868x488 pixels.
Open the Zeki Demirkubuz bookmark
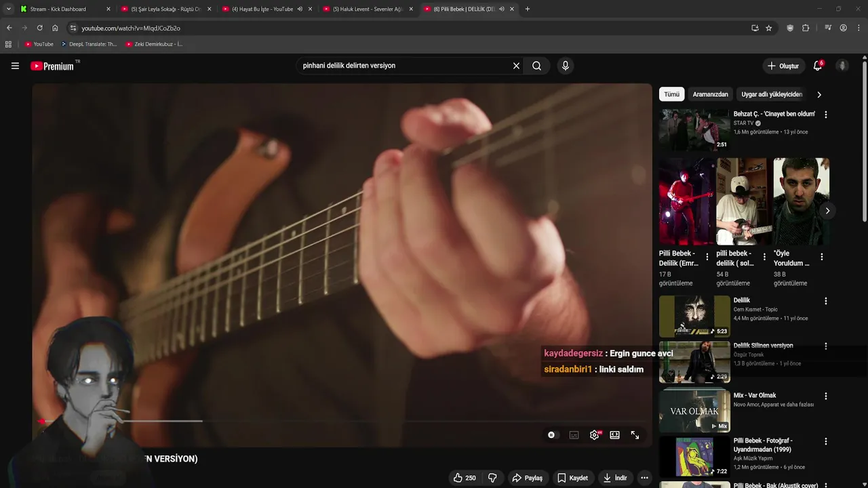coord(154,44)
